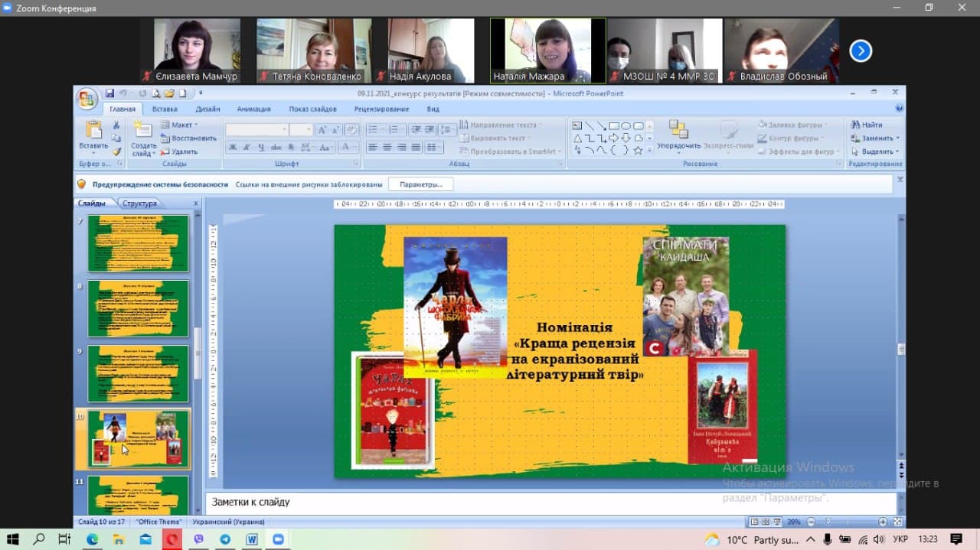Select slide 9 thumbnail in slides panel

coord(138,373)
